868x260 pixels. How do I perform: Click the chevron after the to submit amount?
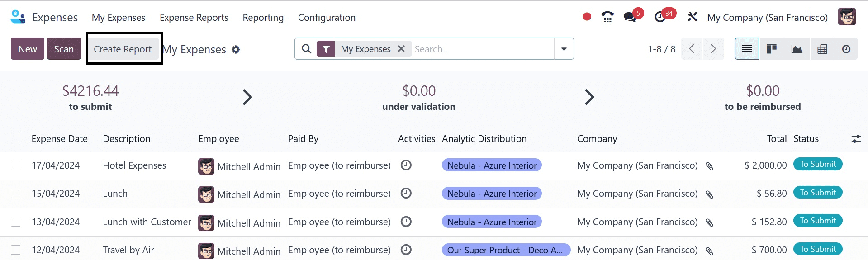tap(247, 97)
